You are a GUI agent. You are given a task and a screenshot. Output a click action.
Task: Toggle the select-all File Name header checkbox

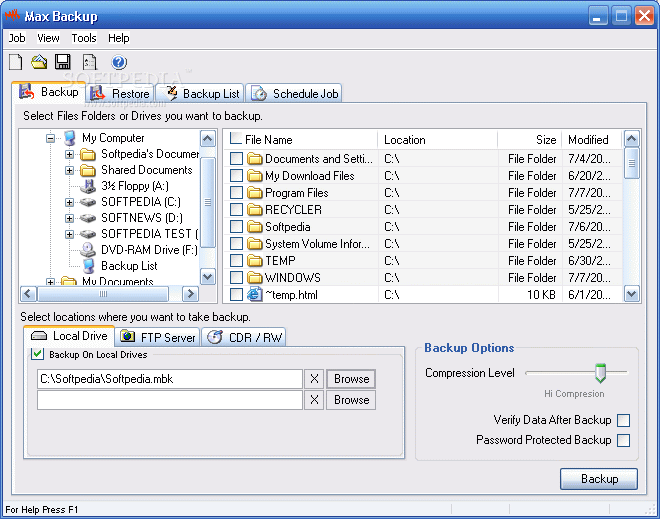click(236, 138)
